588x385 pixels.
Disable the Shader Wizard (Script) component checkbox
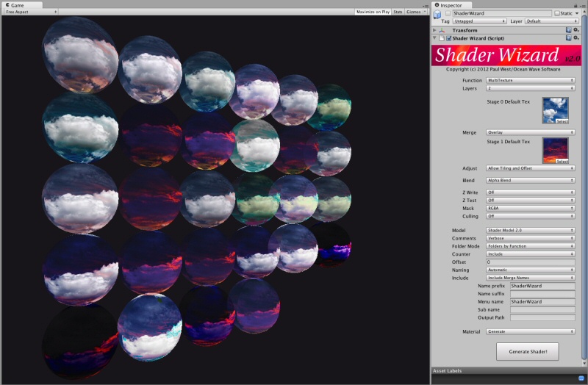[x=449, y=38]
